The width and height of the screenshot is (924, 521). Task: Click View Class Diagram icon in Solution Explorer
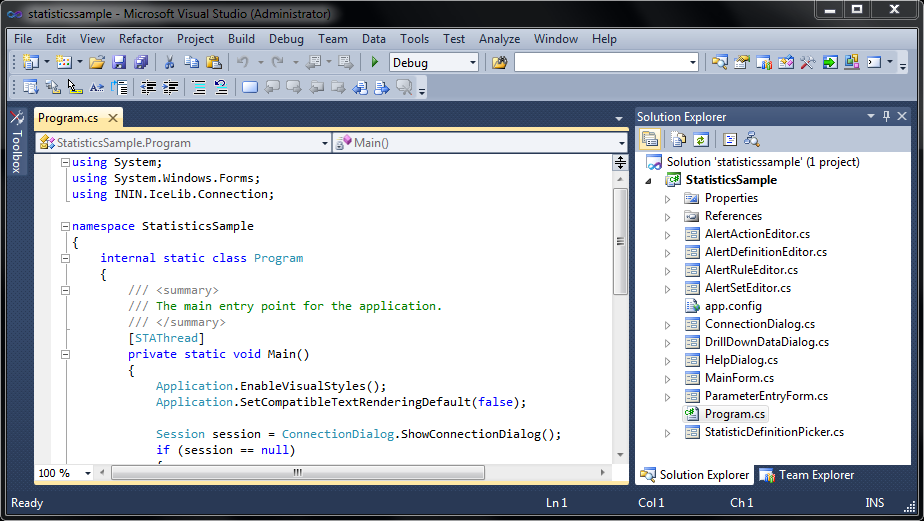[x=752, y=140]
